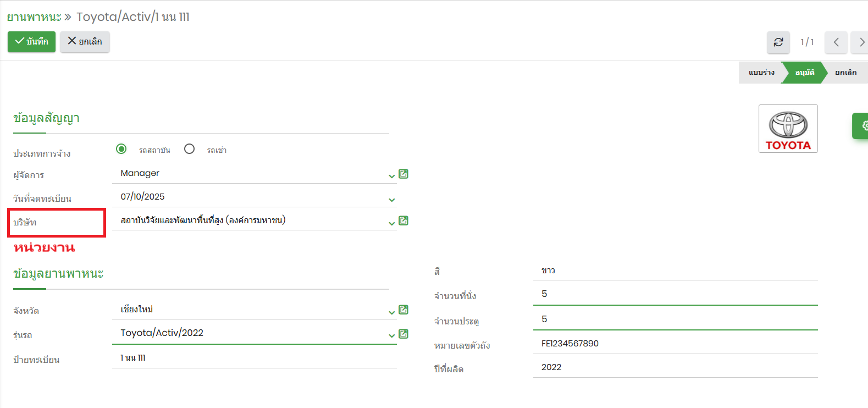
Task: Open registration date 07/10/2025 dropdown
Action: coord(391,200)
